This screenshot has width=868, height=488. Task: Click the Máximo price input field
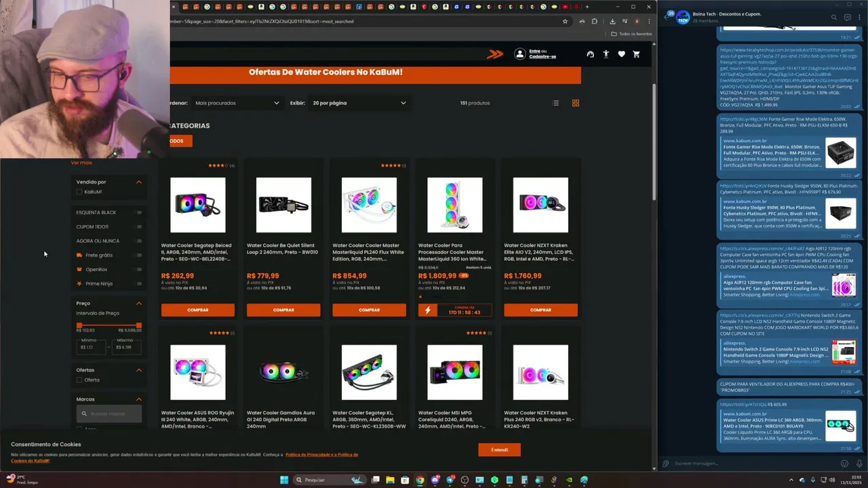point(127,347)
